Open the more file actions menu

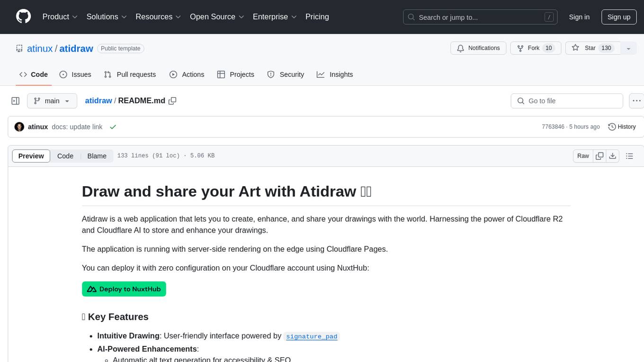(x=636, y=101)
